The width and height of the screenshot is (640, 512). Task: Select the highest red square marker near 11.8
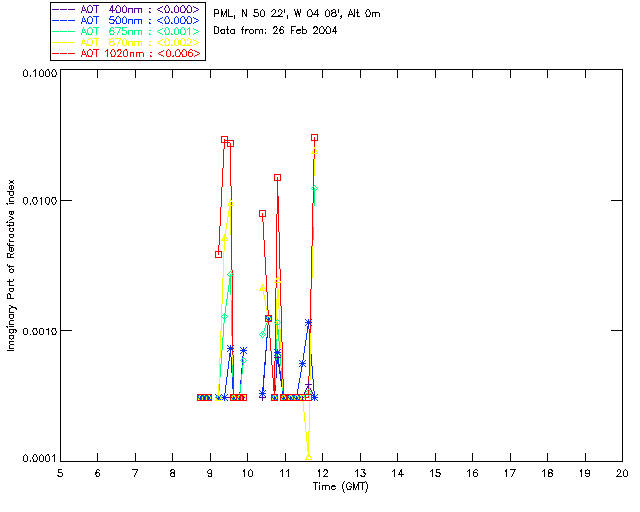[x=314, y=138]
